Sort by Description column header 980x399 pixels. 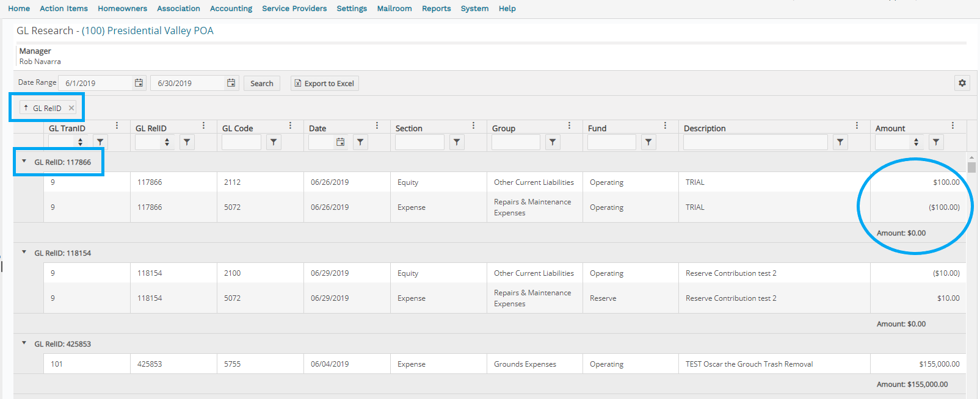tap(705, 128)
